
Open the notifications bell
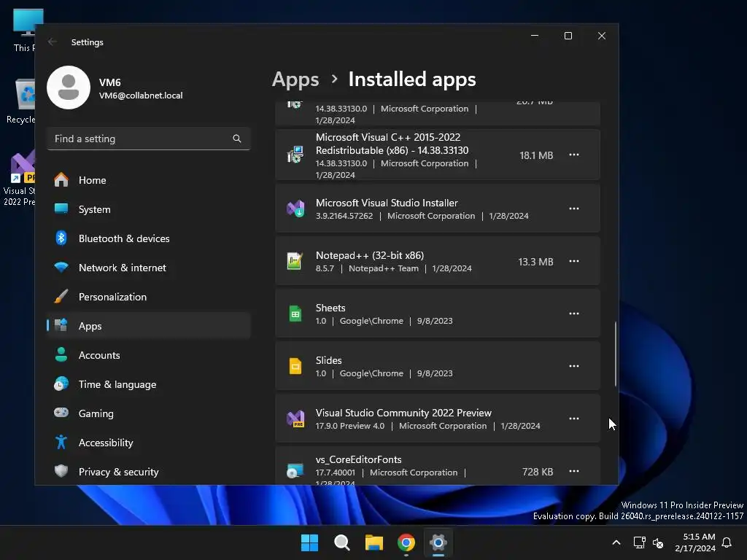(727, 542)
